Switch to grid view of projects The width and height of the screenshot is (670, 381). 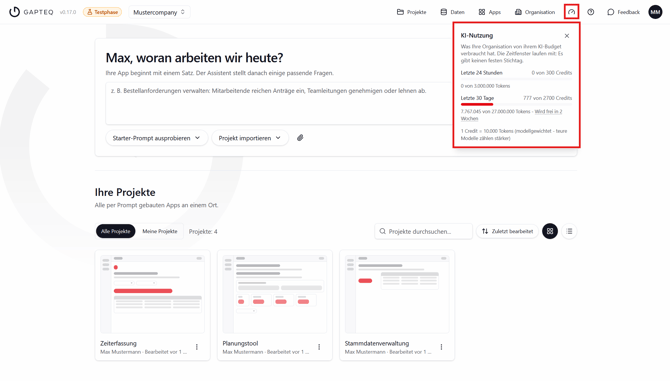pyautogui.click(x=550, y=231)
